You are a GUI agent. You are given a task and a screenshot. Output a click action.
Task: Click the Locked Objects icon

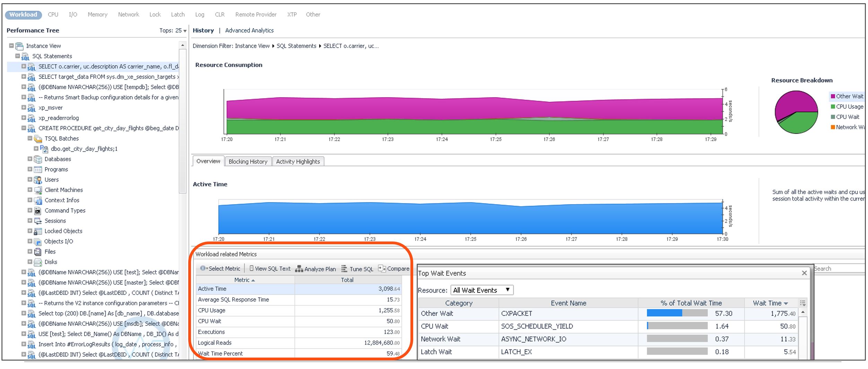point(38,231)
